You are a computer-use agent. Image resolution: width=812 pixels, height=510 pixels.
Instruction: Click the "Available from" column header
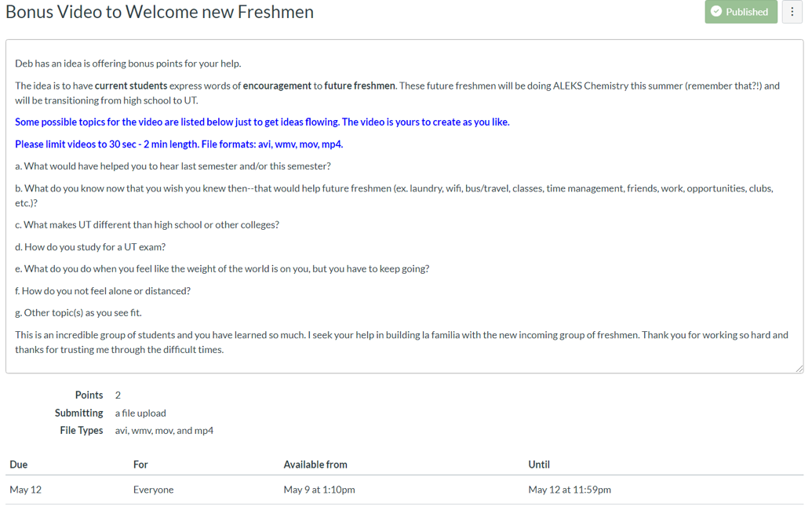pos(315,464)
